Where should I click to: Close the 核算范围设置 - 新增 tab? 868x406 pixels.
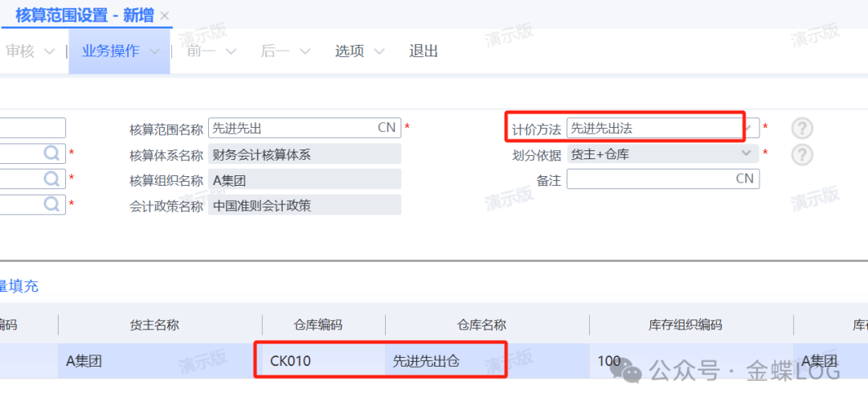tap(165, 15)
